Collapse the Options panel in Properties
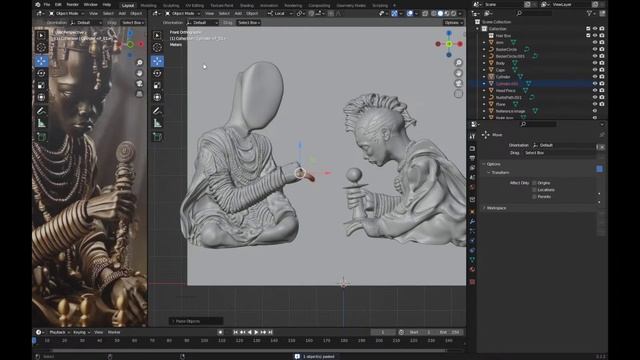The width and height of the screenshot is (640, 360). click(493, 164)
